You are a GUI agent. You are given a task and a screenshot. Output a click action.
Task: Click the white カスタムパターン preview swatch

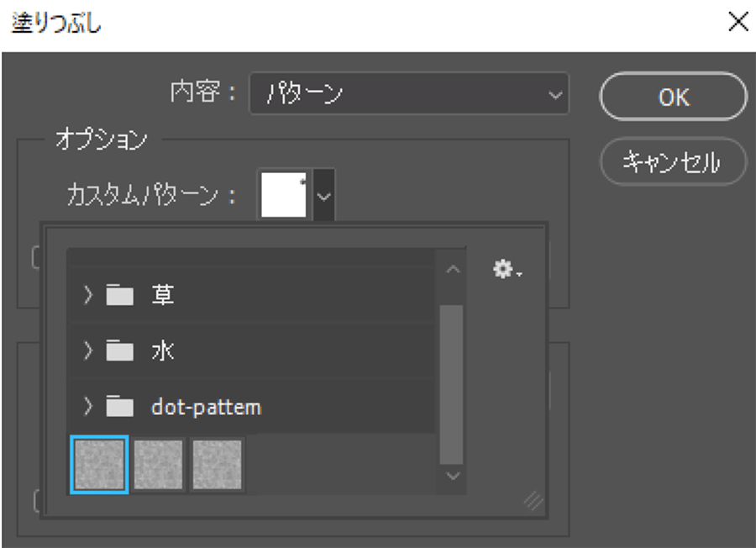pos(284,194)
